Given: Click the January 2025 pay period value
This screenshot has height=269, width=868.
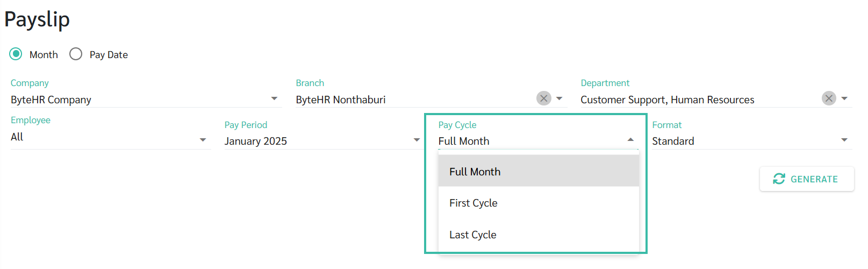Looking at the screenshot, I should tap(256, 141).
